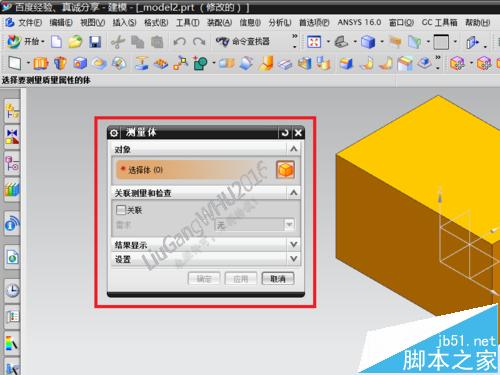Viewport: 500px width, 375px height.
Task: Open the 装配 (Assemblies) menu
Action: (x=219, y=23)
